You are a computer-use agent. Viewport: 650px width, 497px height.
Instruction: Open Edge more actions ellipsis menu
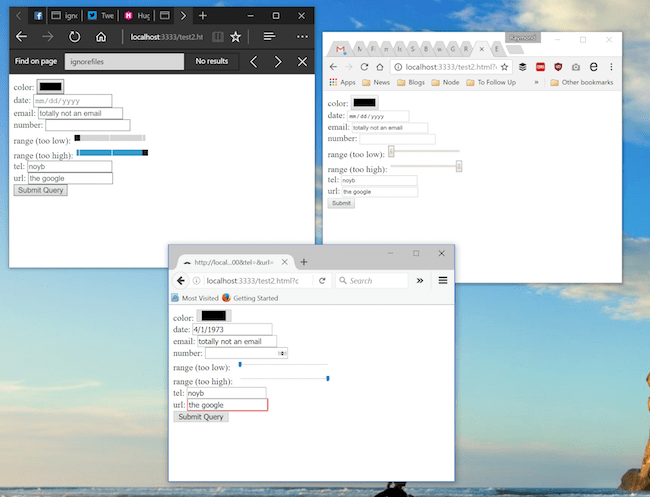click(x=302, y=36)
